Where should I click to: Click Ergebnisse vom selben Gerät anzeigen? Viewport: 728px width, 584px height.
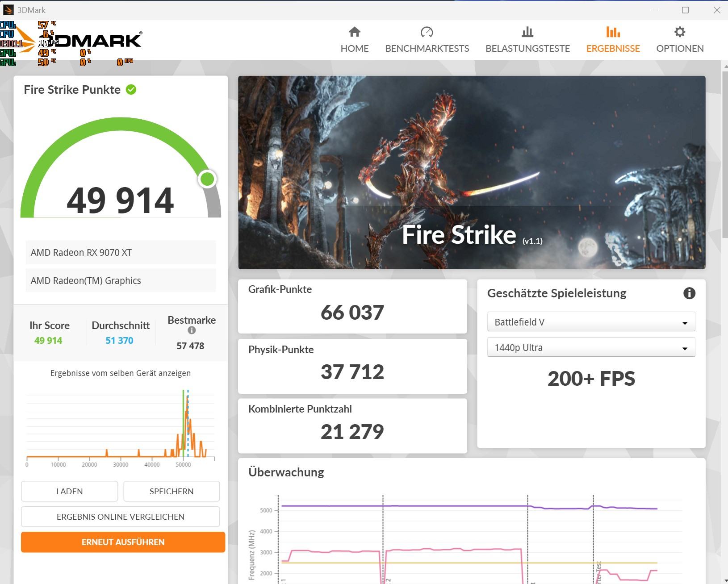pyautogui.click(x=121, y=373)
